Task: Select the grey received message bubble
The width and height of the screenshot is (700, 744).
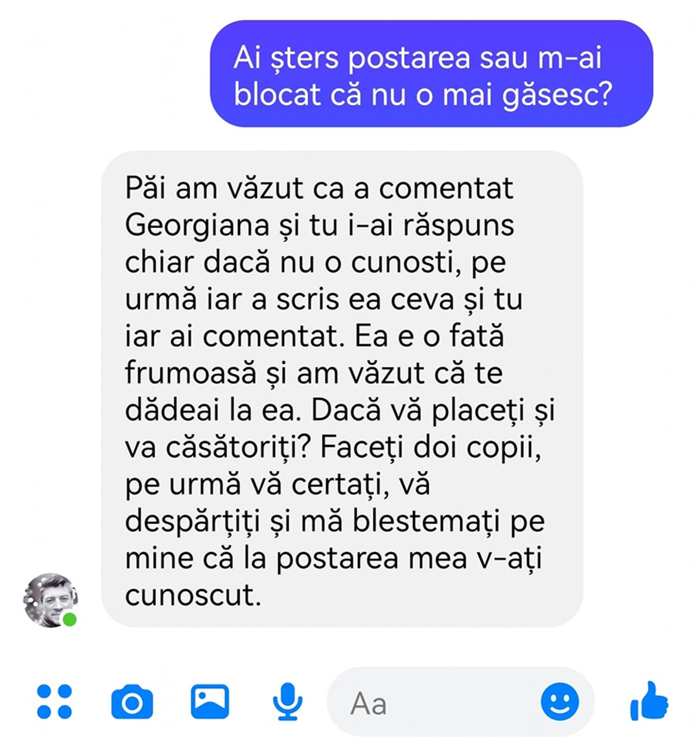Action: 342,389
